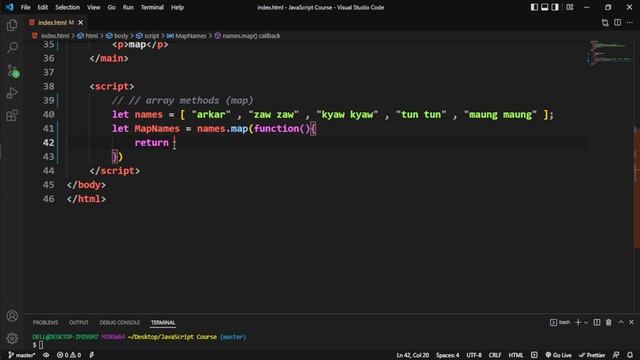Click script breadcrumb segment
The height and width of the screenshot is (360, 640).
click(151, 36)
